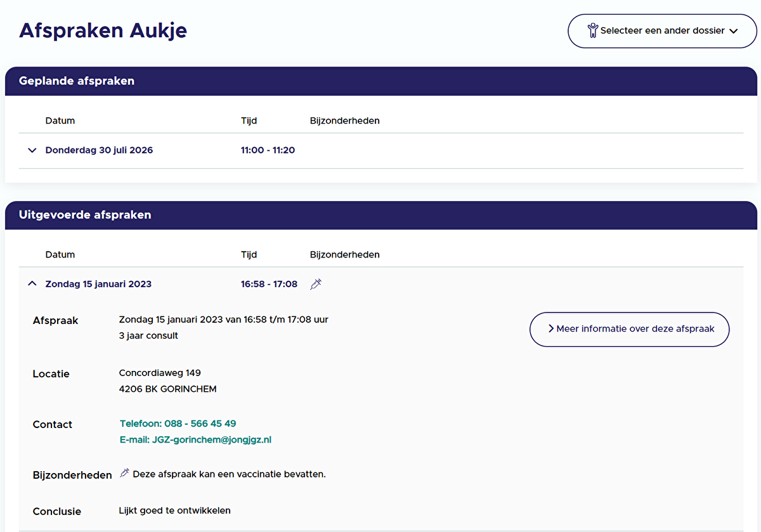Click the 'Tijd' column header under Geplande afspraken

tap(249, 120)
